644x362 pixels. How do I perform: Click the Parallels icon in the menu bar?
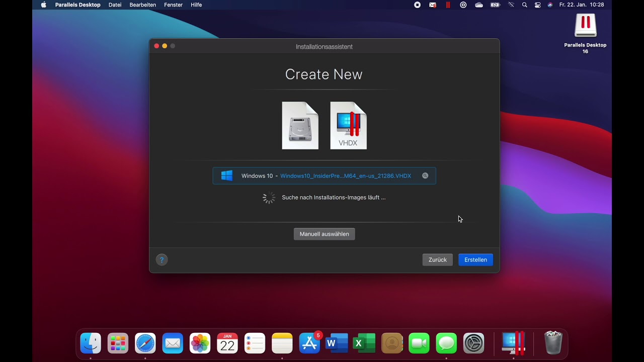pyautogui.click(x=448, y=5)
